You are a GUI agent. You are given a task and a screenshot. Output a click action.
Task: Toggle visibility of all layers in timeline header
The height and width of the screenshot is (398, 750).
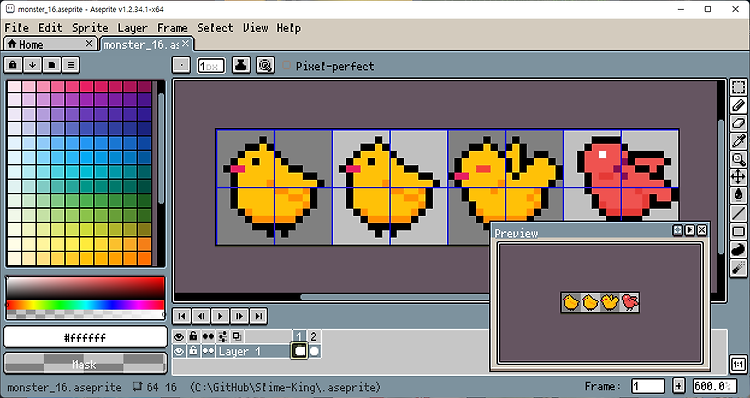[x=179, y=337]
